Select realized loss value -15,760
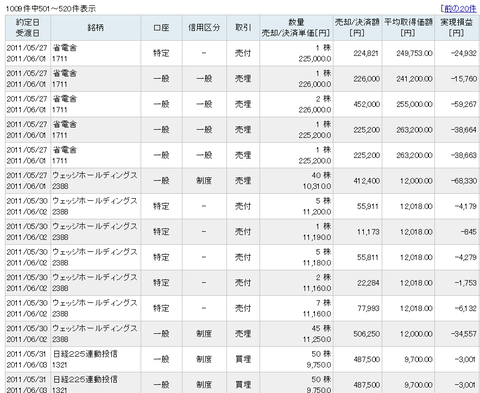Image resolution: width=480 pixels, height=393 pixels. click(463, 79)
